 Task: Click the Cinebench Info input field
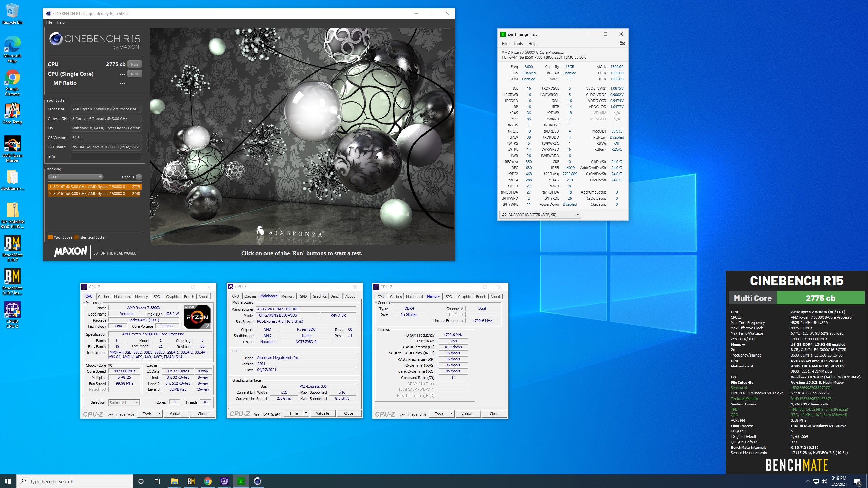pyautogui.click(x=106, y=157)
